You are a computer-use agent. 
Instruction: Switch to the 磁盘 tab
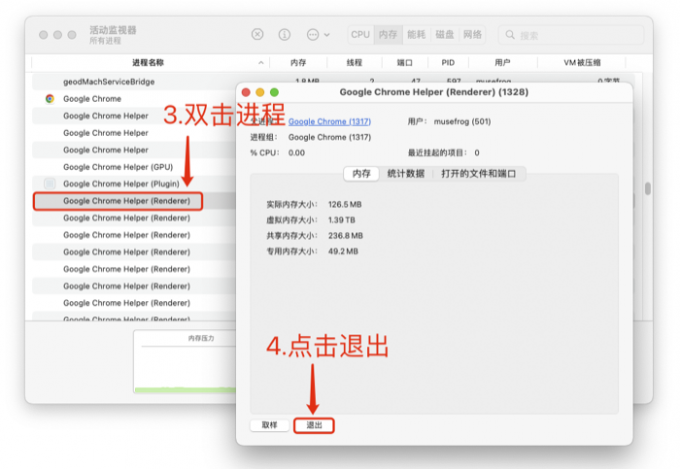coord(445,34)
